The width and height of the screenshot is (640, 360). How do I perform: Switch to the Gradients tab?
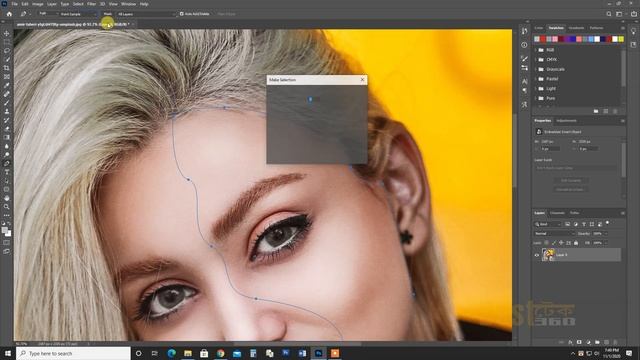click(x=576, y=28)
